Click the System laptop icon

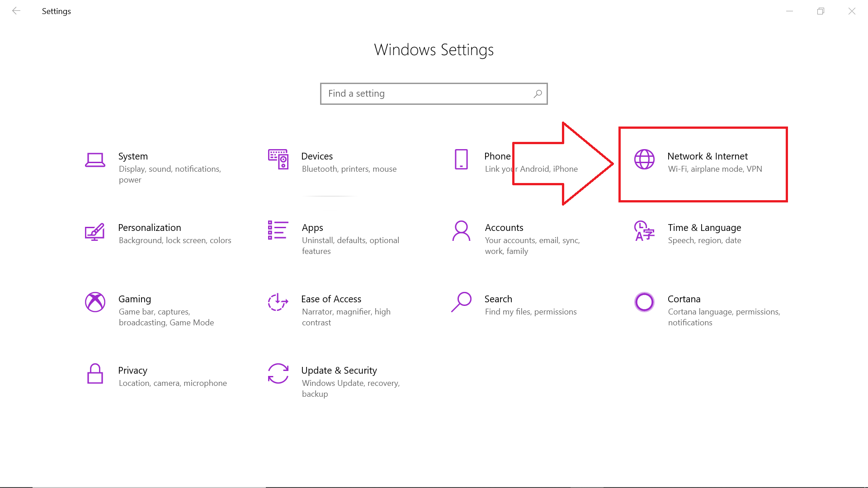coord(95,160)
